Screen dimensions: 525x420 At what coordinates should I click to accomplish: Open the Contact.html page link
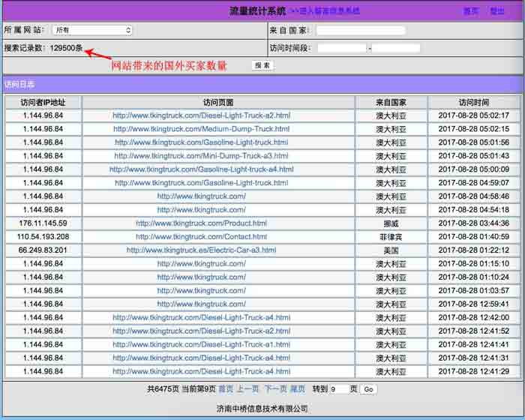(201, 237)
